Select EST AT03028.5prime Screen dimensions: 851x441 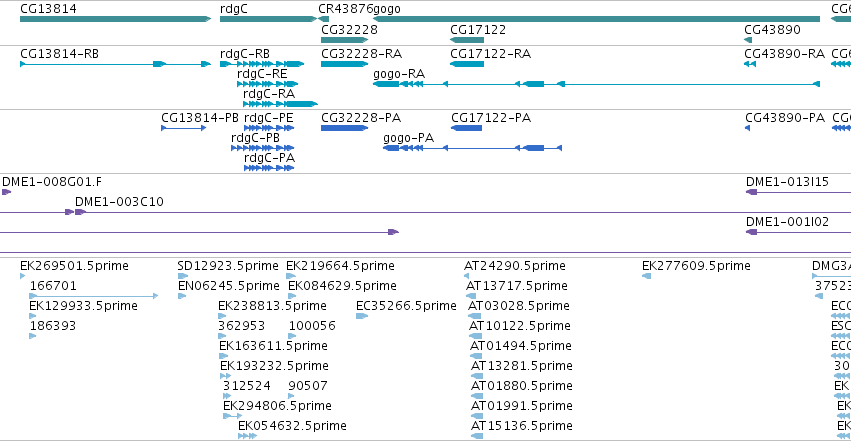click(x=474, y=316)
